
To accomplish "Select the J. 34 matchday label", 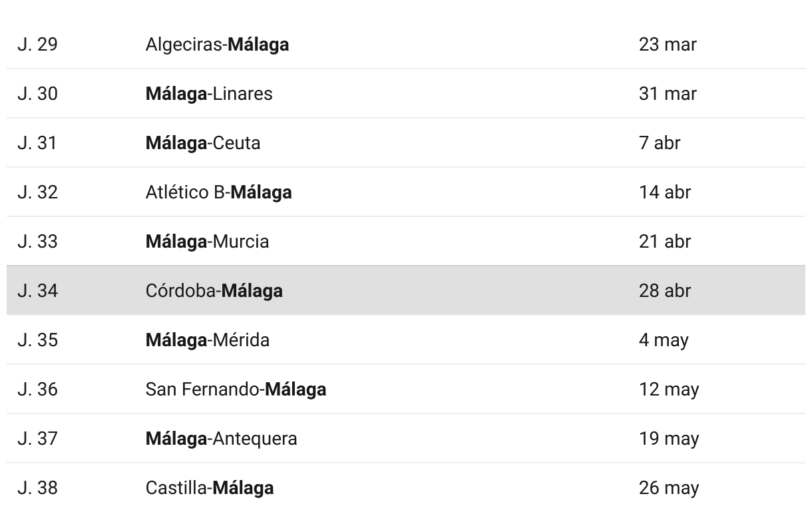I will 37,291.
